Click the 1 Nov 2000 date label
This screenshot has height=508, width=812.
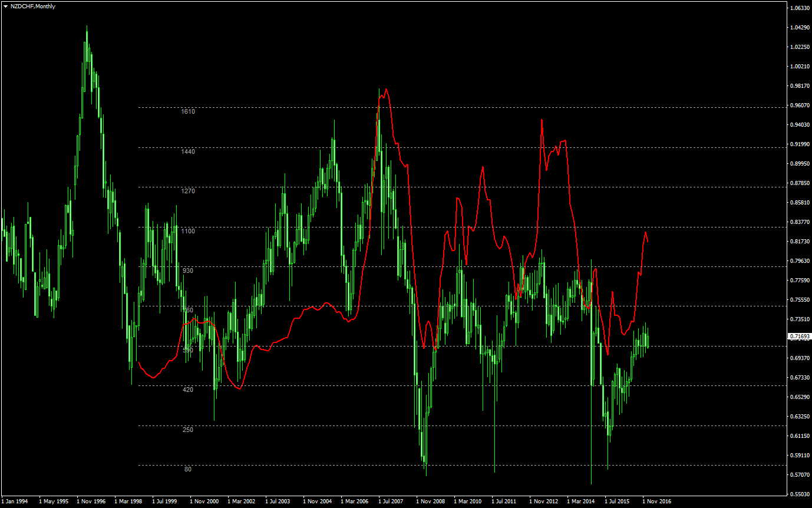204,502
